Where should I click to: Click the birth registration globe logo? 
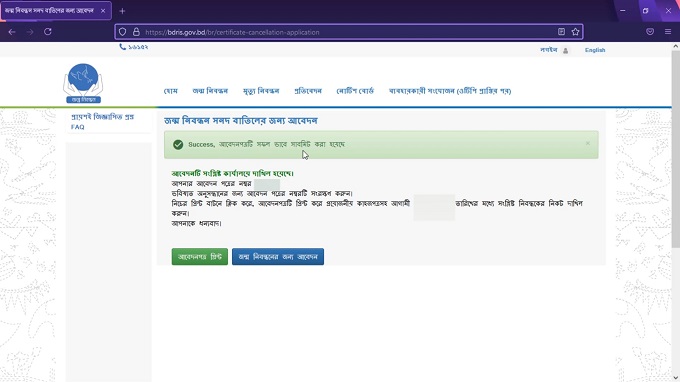coord(83,83)
